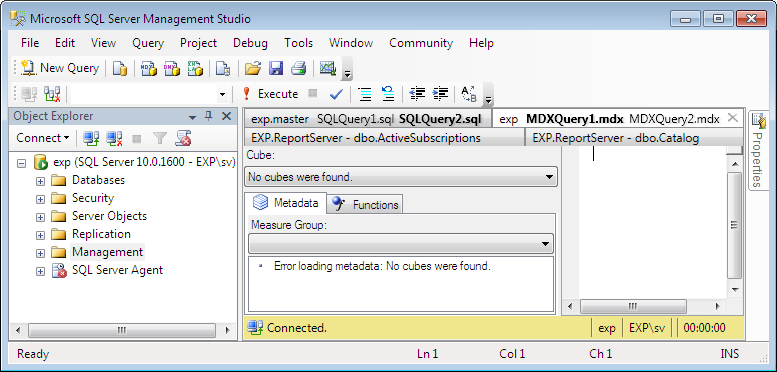777x372 pixels.
Task: Open the Edit menu
Action: [65, 43]
